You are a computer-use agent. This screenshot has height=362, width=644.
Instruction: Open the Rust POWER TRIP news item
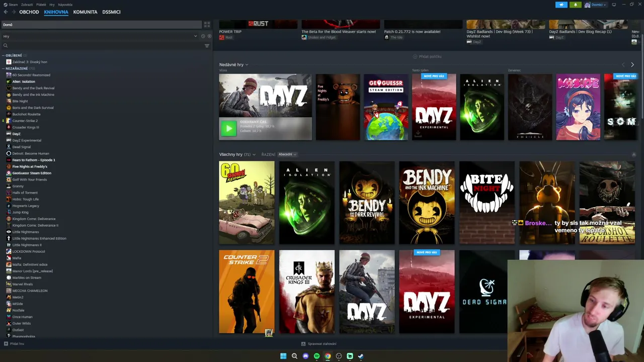tap(258, 30)
